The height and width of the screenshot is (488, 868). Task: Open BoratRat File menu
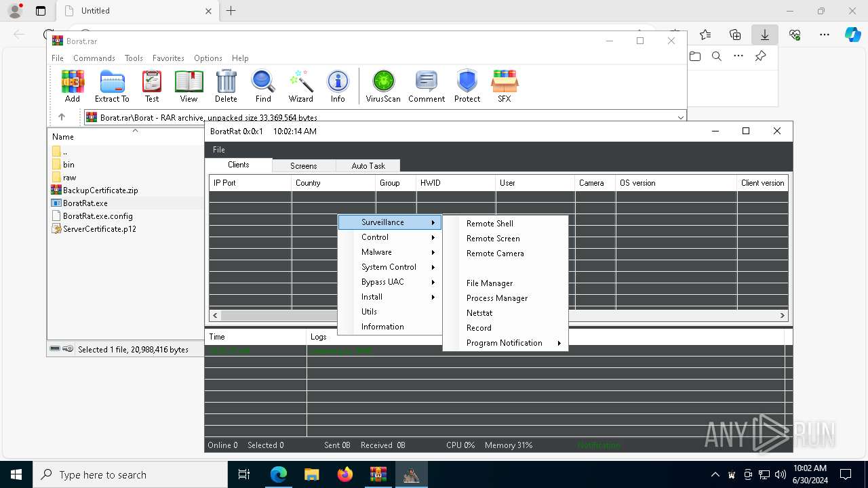tap(218, 150)
